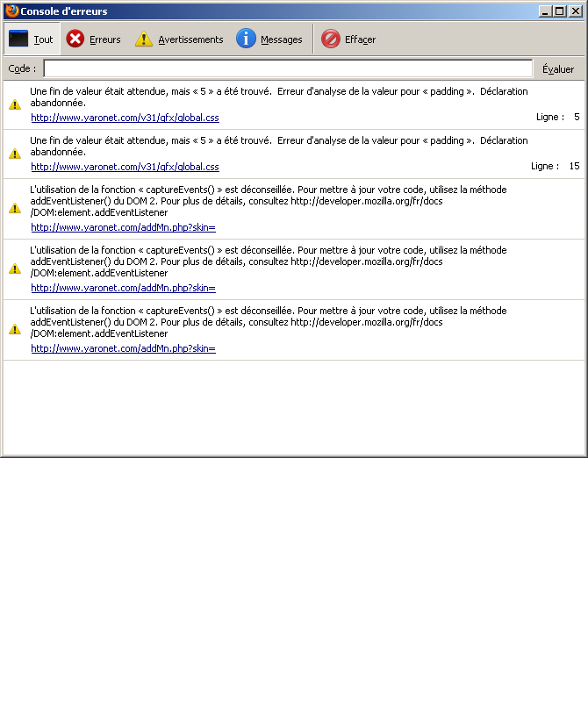The height and width of the screenshot is (702, 588).
Task: Maximize the Console d'erreurs window
Action: [x=559, y=11]
